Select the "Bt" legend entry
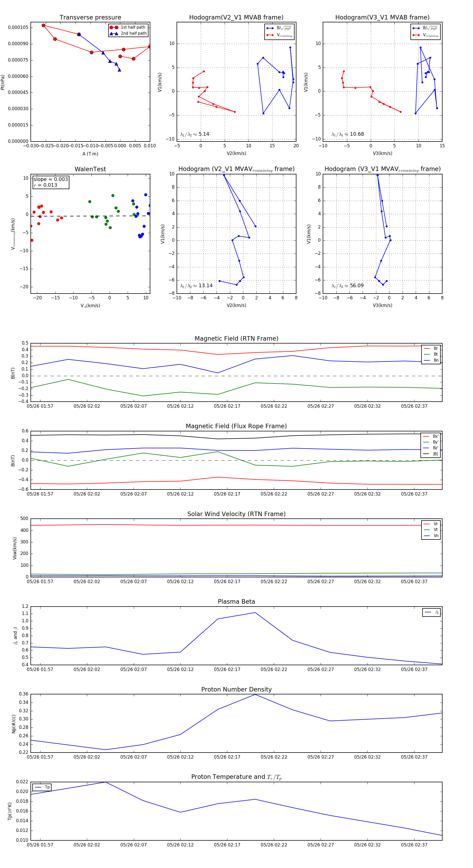The image size is (473, 868). click(x=431, y=354)
